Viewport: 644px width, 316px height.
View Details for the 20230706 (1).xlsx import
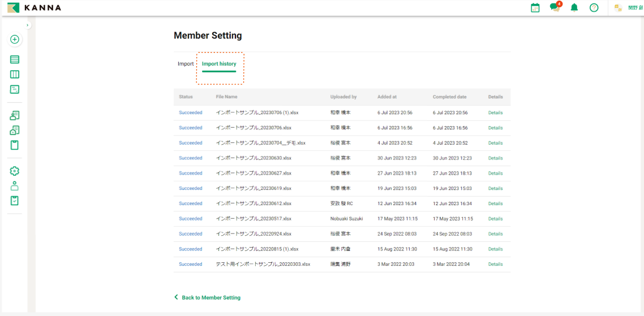[495, 112]
